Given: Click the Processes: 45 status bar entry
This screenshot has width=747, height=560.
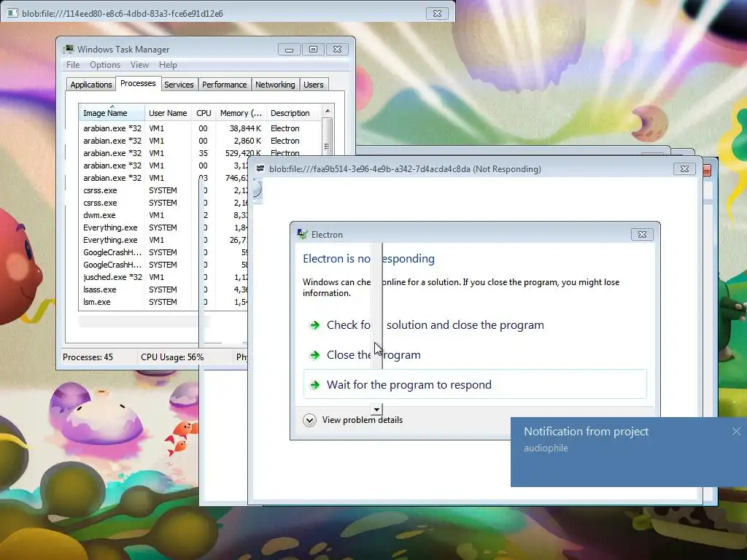Looking at the screenshot, I should click(88, 357).
